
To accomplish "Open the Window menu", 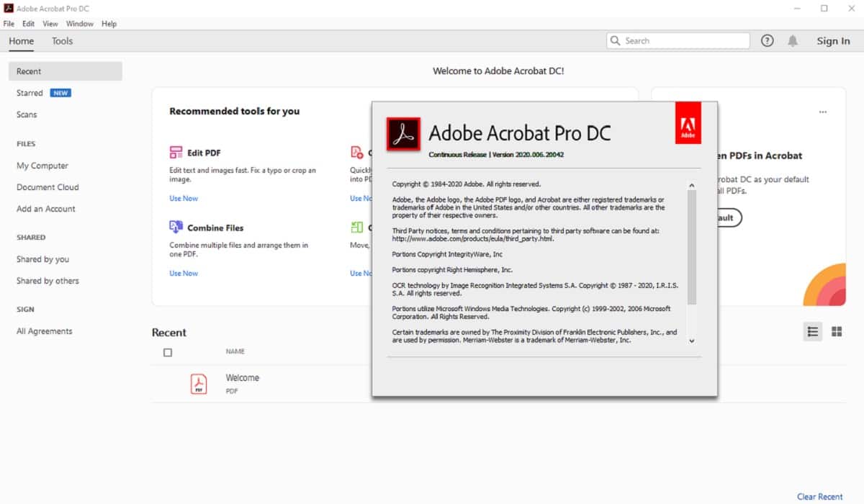I will tap(80, 24).
